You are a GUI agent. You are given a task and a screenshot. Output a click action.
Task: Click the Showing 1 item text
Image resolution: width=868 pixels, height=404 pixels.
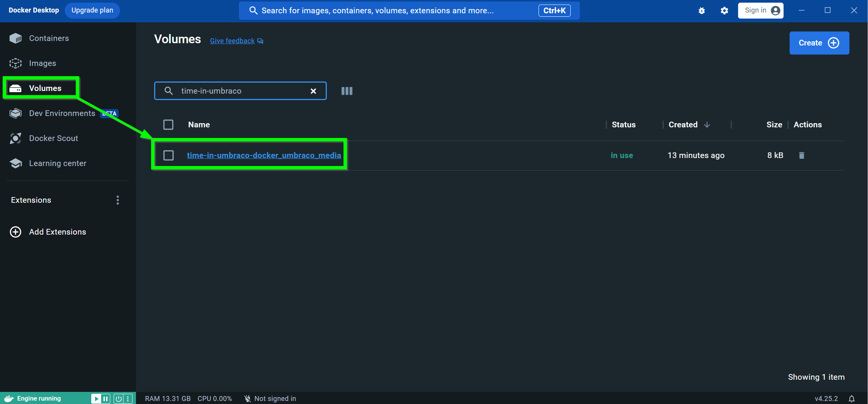point(816,377)
